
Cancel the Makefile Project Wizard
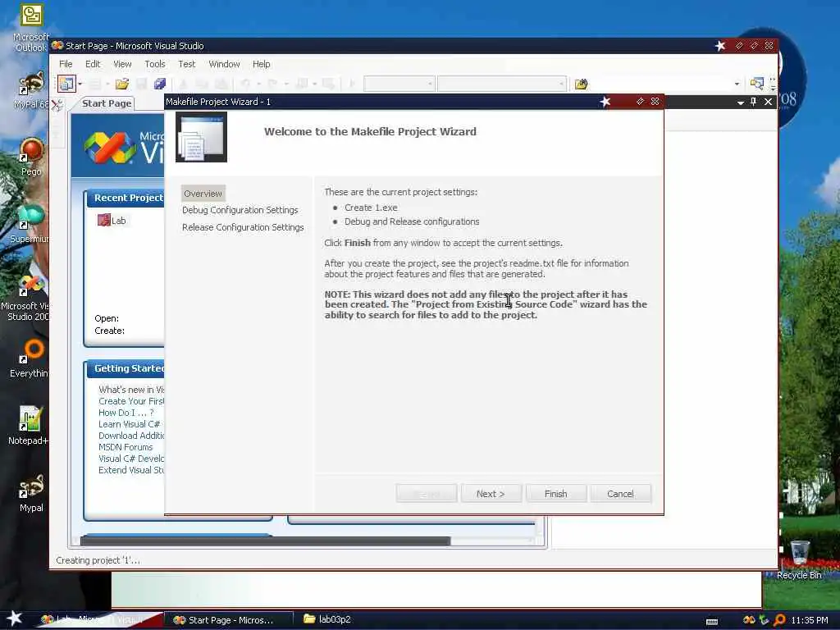[x=620, y=493]
